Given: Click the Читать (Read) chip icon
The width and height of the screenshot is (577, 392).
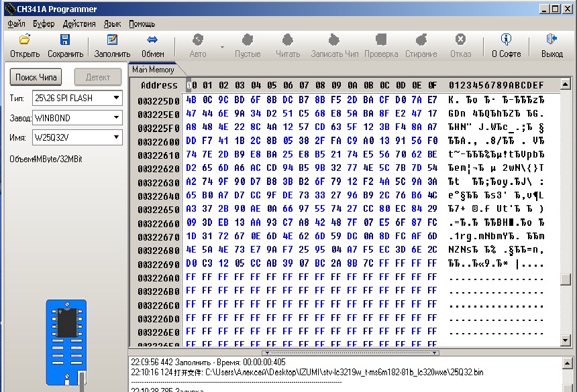Looking at the screenshot, I should coord(288,40).
